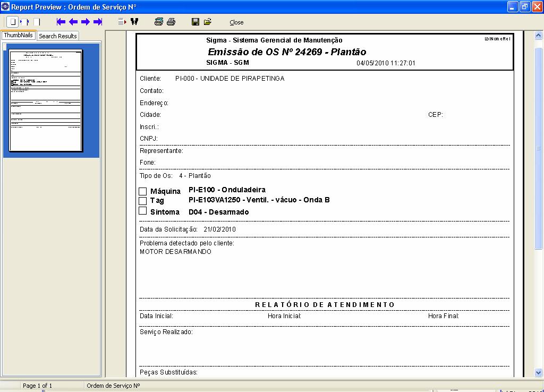Click the vertical scrollbar down arrow
Viewport: 544px width, 392px height.
(538, 373)
